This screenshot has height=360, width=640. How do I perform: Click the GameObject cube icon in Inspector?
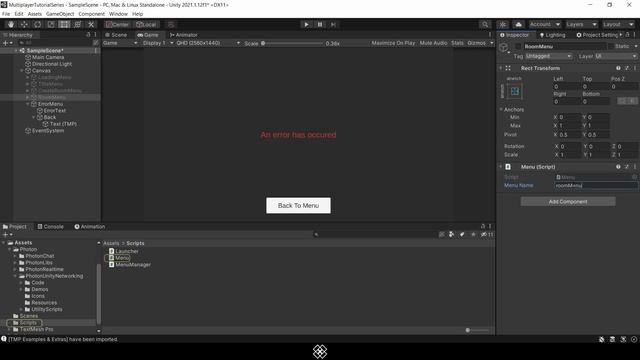coord(504,47)
